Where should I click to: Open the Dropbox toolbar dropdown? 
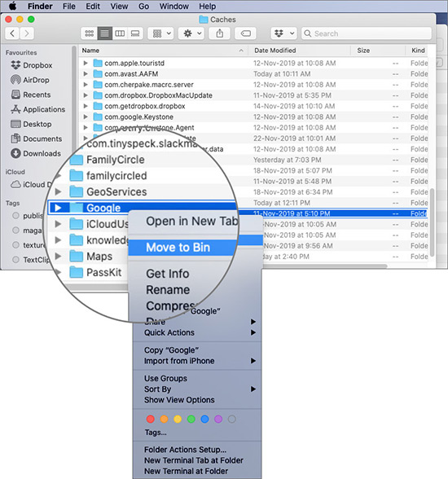(284, 33)
